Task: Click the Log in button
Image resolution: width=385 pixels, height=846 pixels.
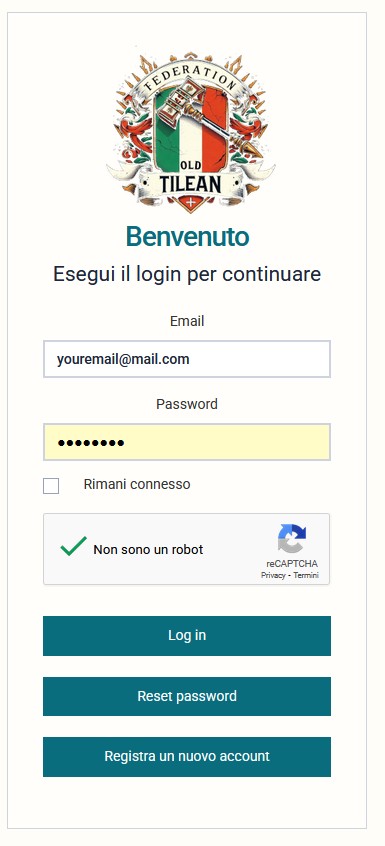Action: 187,636
